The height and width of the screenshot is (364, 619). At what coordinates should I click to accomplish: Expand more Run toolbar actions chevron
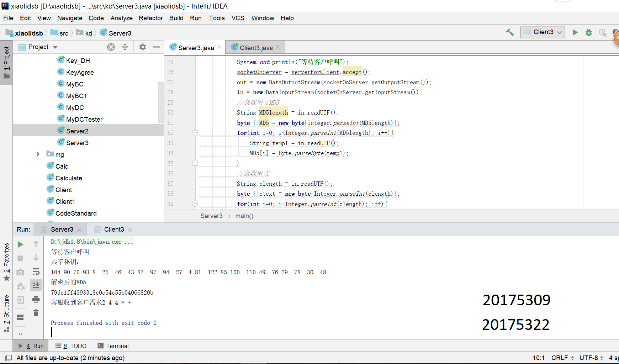tap(20, 333)
